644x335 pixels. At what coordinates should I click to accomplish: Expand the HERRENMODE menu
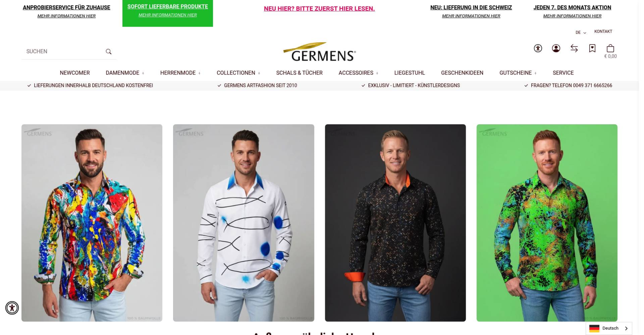coord(180,73)
